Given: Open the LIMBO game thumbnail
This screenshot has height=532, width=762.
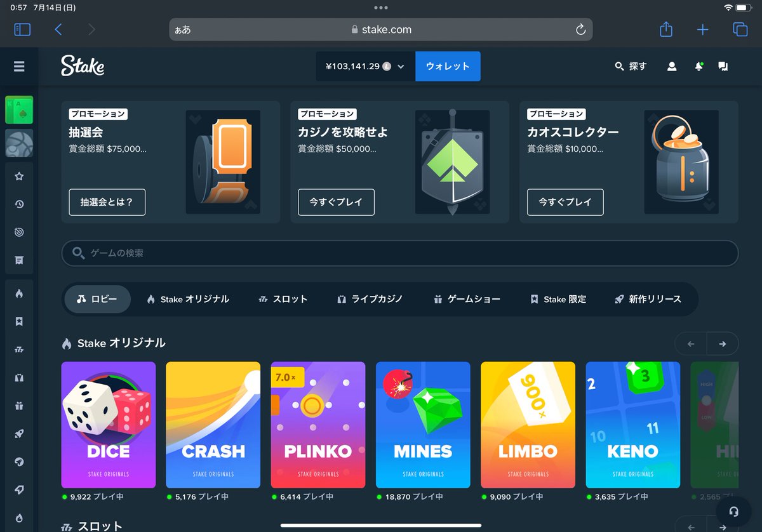Looking at the screenshot, I should (528, 425).
